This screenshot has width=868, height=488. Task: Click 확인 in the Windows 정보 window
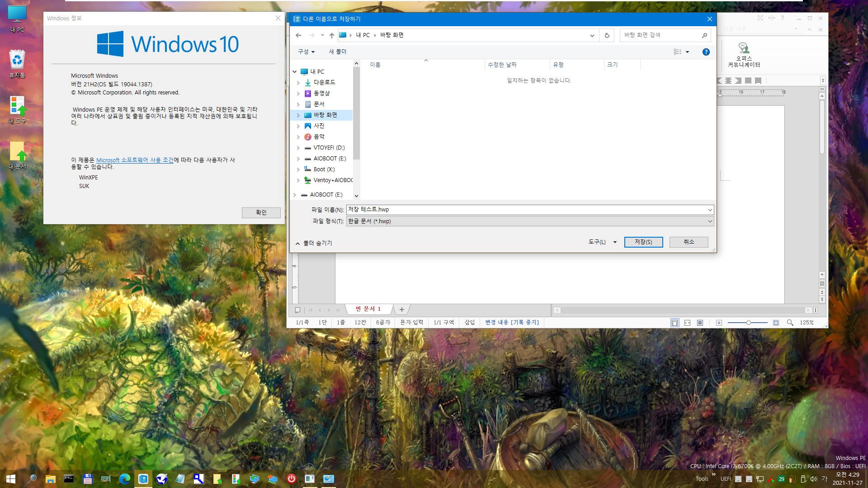(261, 212)
